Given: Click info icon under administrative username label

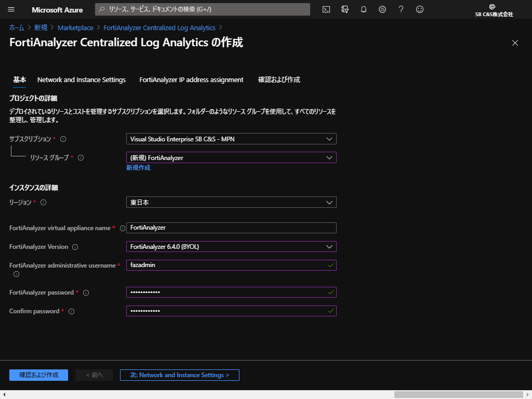Looking at the screenshot, I should [x=16, y=274].
